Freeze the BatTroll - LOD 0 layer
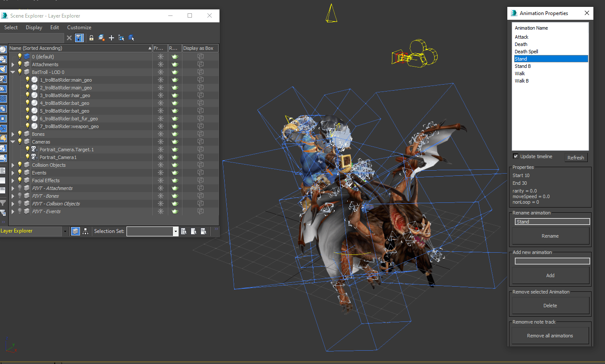The image size is (605, 364). 161,72
